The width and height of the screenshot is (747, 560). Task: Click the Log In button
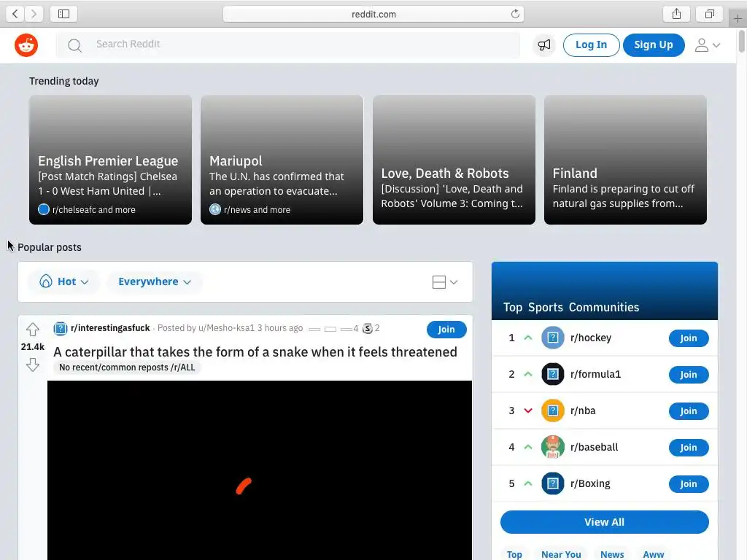coord(591,44)
